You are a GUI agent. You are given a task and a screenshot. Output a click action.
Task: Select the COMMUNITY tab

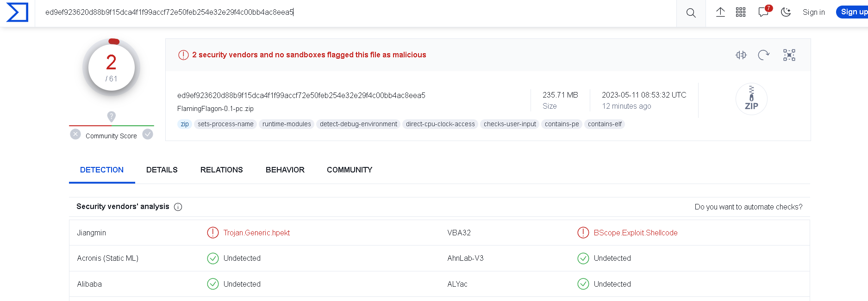click(349, 170)
